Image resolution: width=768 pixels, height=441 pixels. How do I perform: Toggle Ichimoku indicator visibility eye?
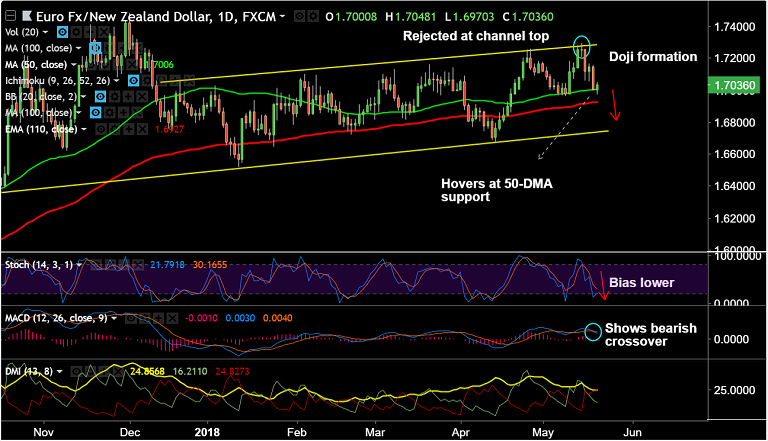click(x=133, y=80)
